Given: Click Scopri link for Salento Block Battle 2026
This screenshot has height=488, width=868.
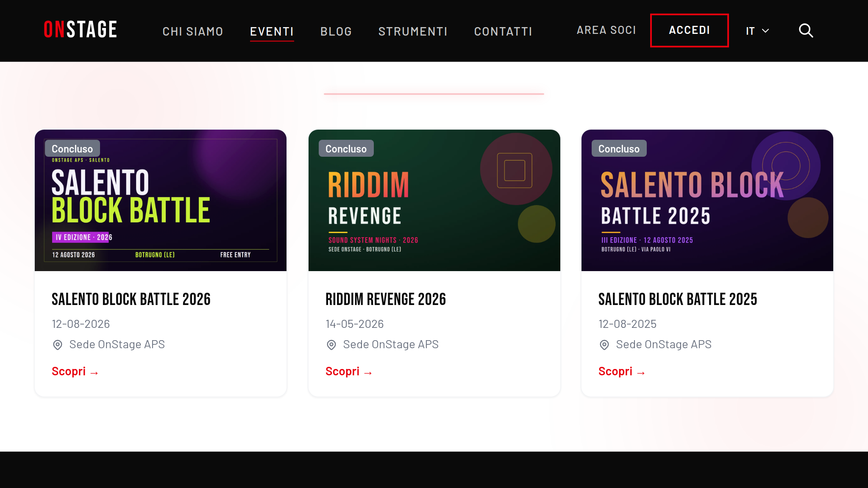Looking at the screenshot, I should (75, 372).
